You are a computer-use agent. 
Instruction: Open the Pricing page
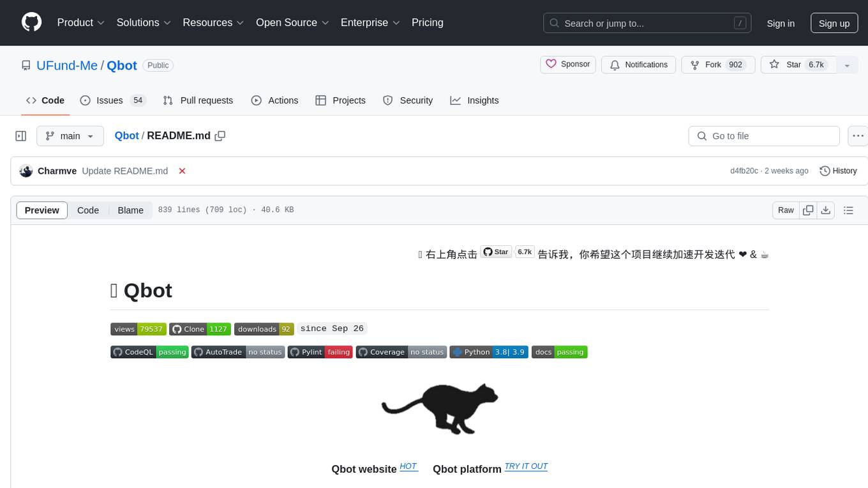pos(428,22)
